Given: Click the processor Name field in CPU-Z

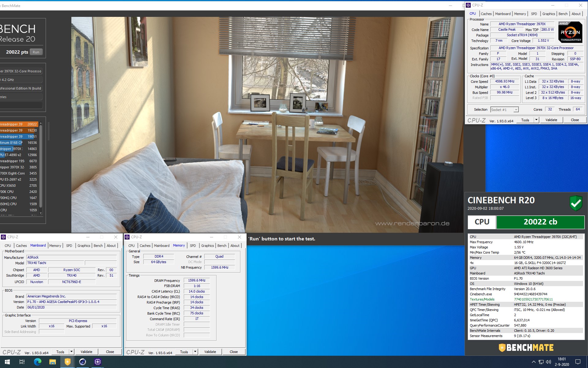Looking at the screenshot, I should pyautogui.click(x=522, y=24).
